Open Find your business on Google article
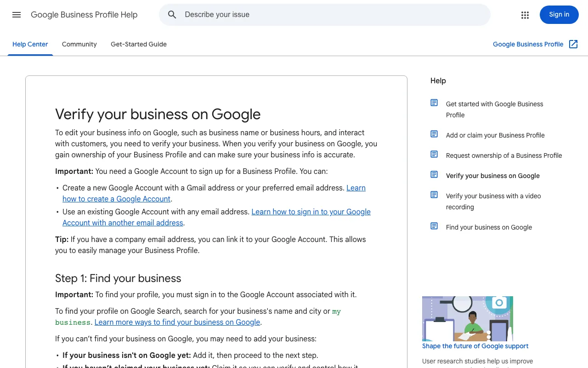 489,227
